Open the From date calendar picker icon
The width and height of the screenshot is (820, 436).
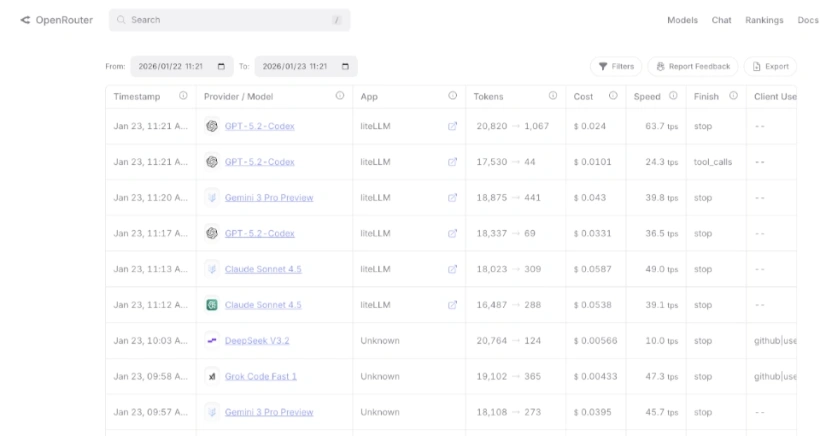point(221,67)
